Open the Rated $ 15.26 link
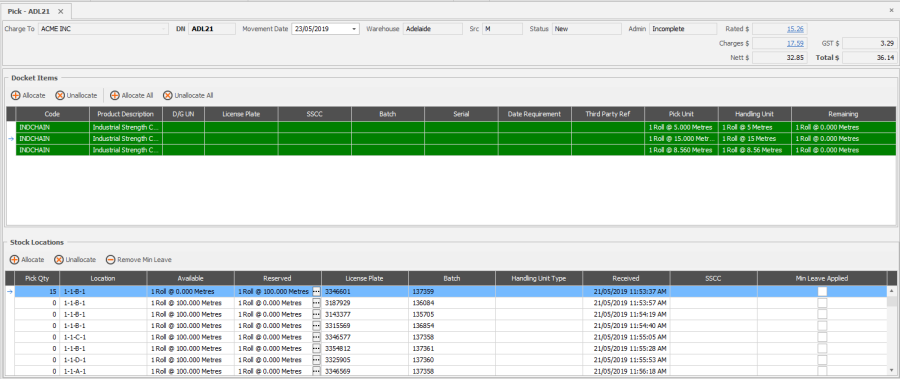Screen dimensions: 900x379 [795, 29]
